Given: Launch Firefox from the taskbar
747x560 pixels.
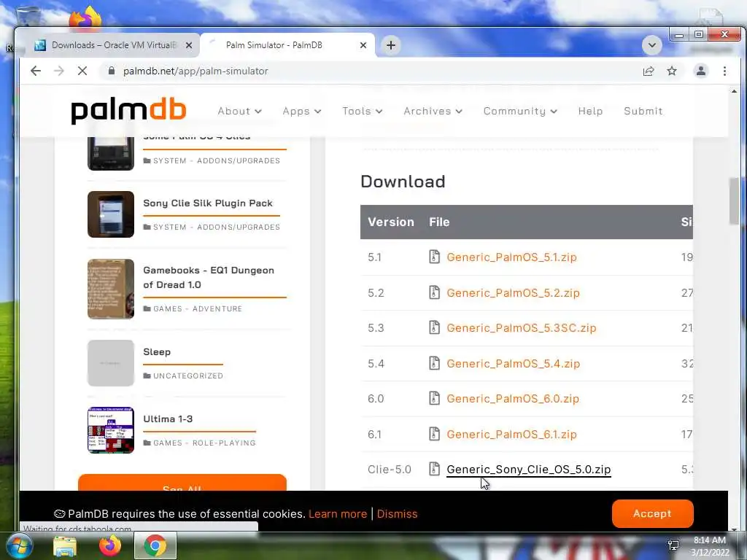Looking at the screenshot, I should [x=110, y=545].
